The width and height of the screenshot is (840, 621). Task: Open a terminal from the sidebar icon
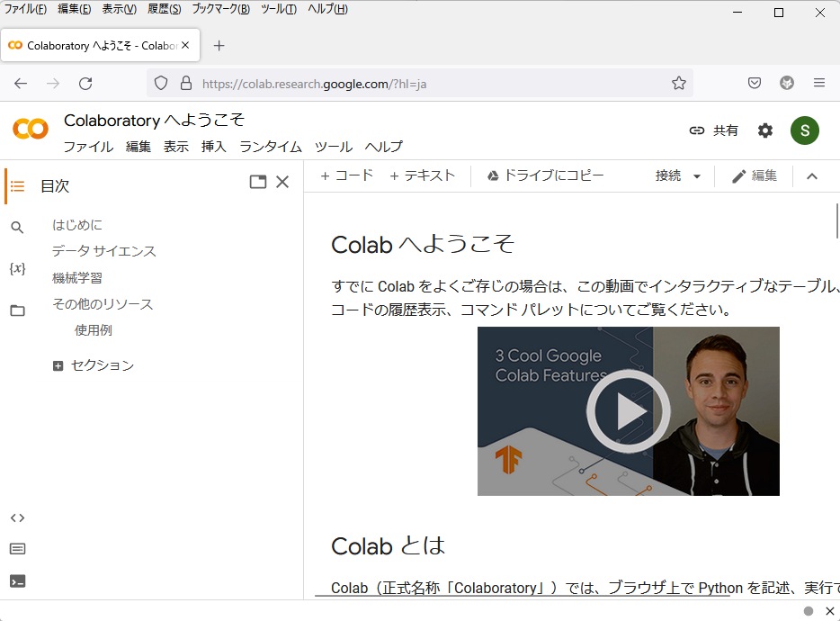click(17, 580)
